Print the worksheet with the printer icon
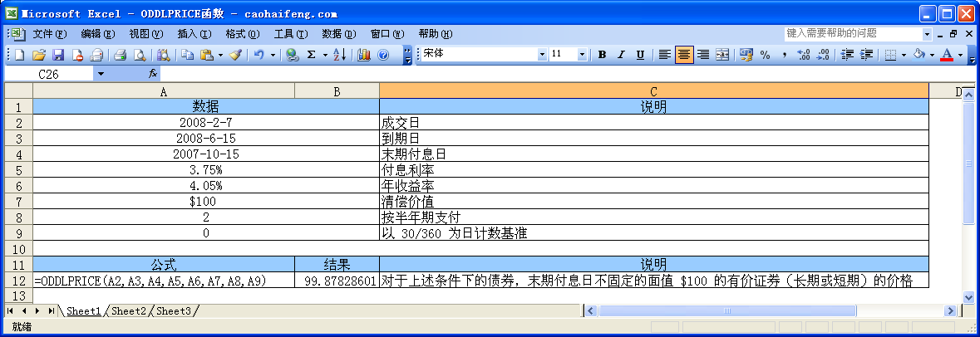 tap(121, 55)
